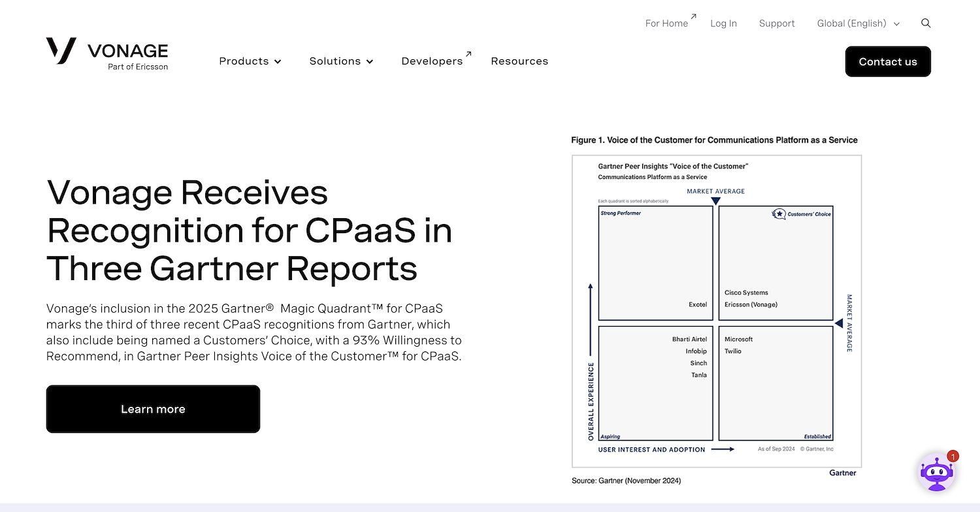This screenshot has height=512, width=980.
Task: Click 'Sinch' in the chart
Action: click(698, 363)
